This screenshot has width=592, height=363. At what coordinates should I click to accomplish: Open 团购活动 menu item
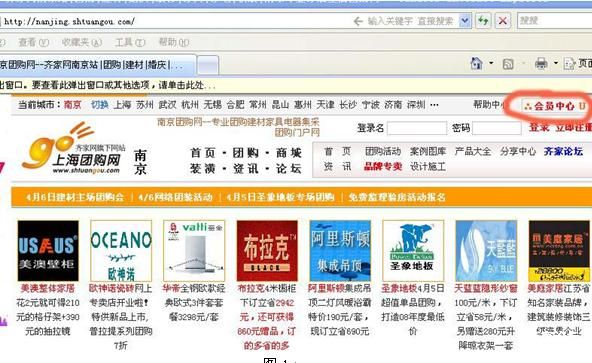pos(383,151)
